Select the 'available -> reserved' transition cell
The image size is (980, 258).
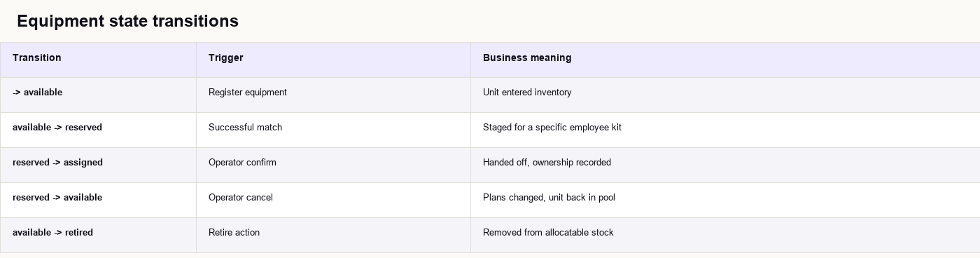pos(98,130)
